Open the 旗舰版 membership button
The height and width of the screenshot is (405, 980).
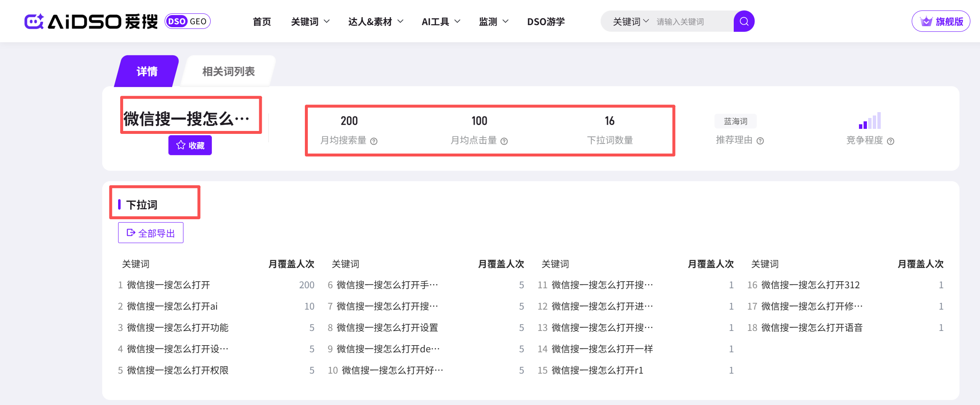coord(941,21)
